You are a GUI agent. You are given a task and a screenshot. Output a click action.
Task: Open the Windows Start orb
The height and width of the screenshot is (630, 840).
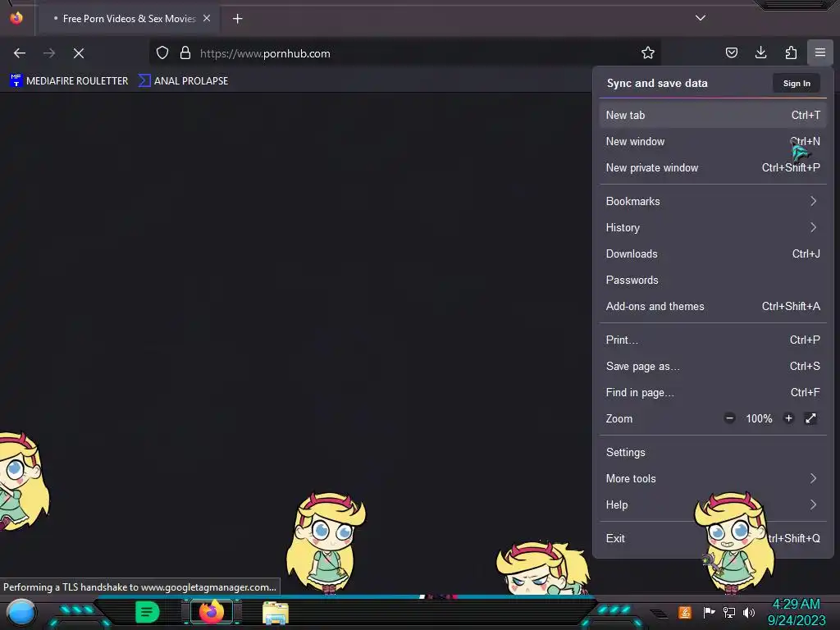tap(21, 613)
